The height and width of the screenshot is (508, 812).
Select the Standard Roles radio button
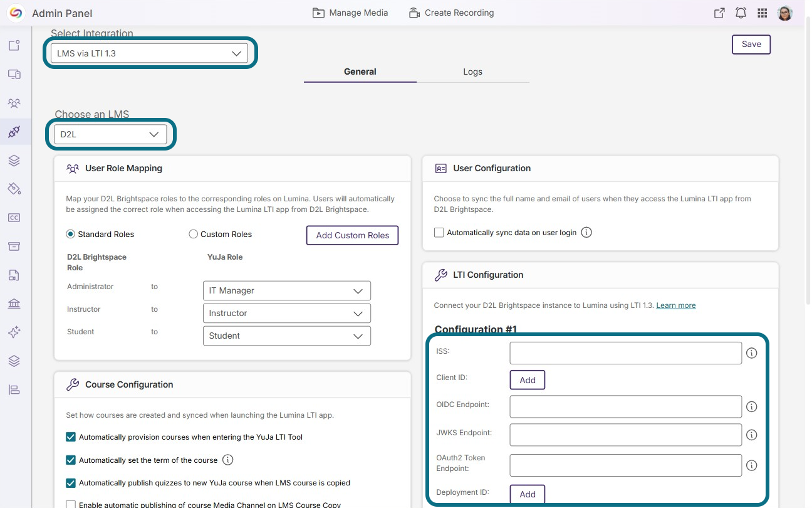71,234
